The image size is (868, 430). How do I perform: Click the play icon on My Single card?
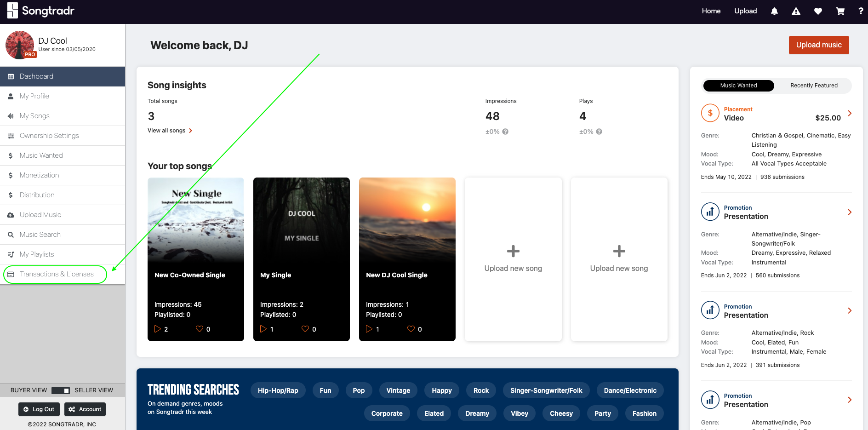263,329
